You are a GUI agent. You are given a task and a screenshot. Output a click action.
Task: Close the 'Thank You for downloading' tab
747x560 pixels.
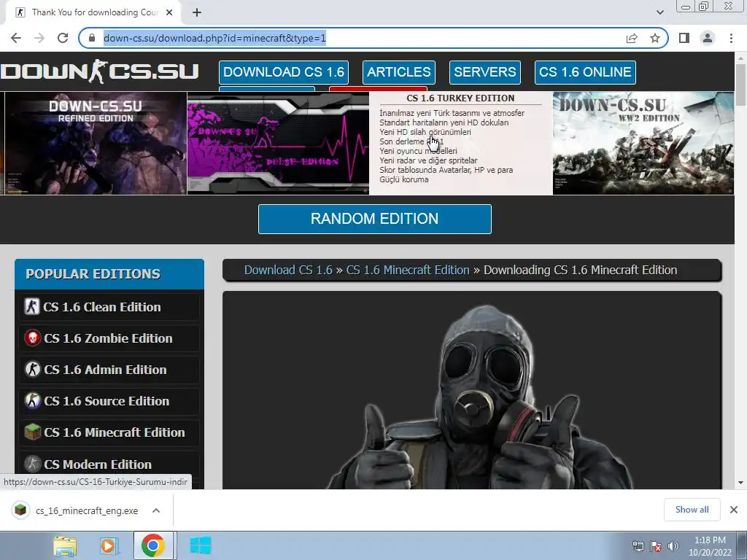(x=169, y=13)
